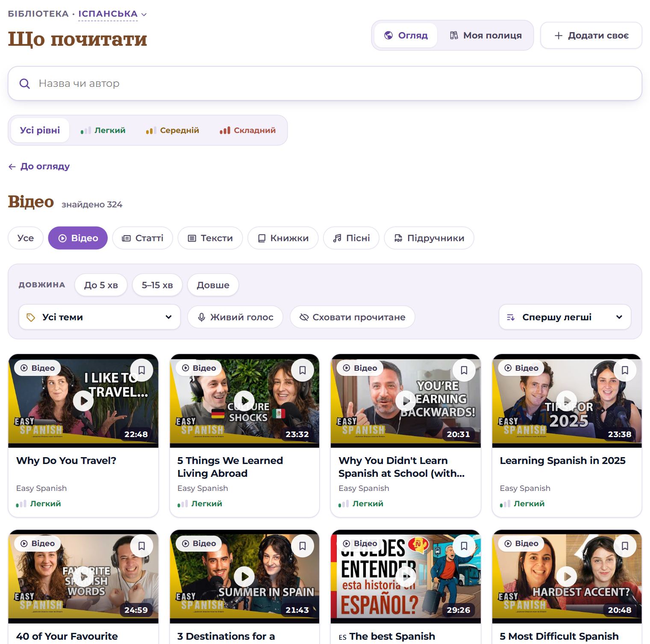Open the "Спершу легші" sort dropdown
The height and width of the screenshot is (644, 650).
(565, 317)
